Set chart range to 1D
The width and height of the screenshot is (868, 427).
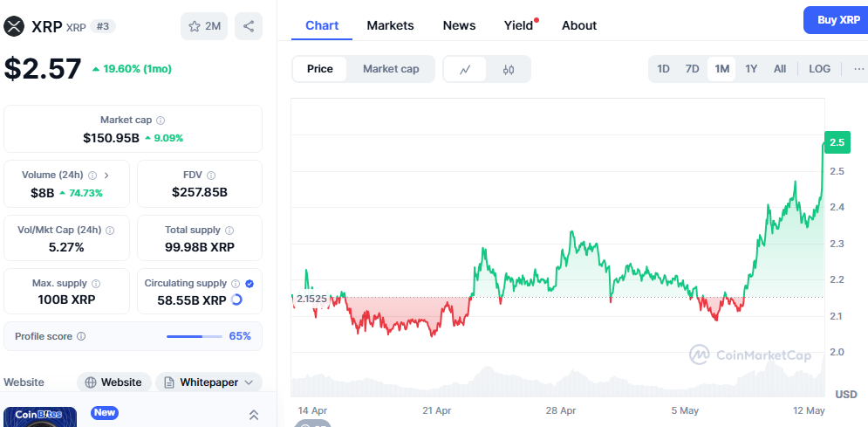coord(663,69)
